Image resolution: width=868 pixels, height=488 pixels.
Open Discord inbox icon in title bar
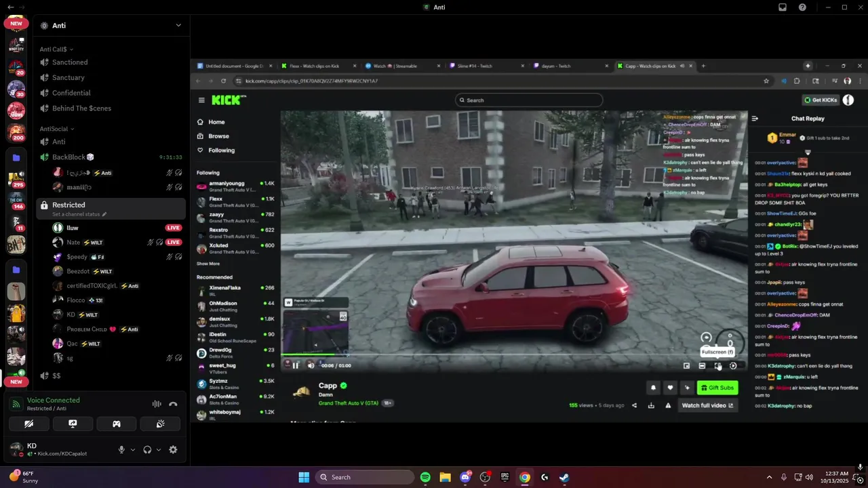coord(783,7)
